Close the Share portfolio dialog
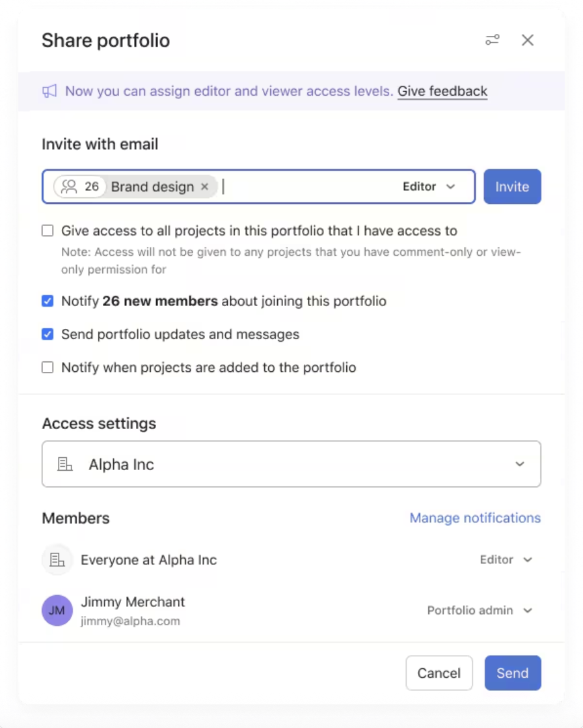Image resolution: width=583 pixels, height=728 pixels. [527, 40]
